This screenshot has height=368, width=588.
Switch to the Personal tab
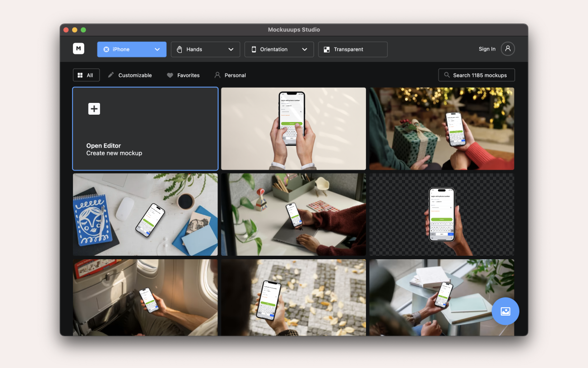[230, 74]
